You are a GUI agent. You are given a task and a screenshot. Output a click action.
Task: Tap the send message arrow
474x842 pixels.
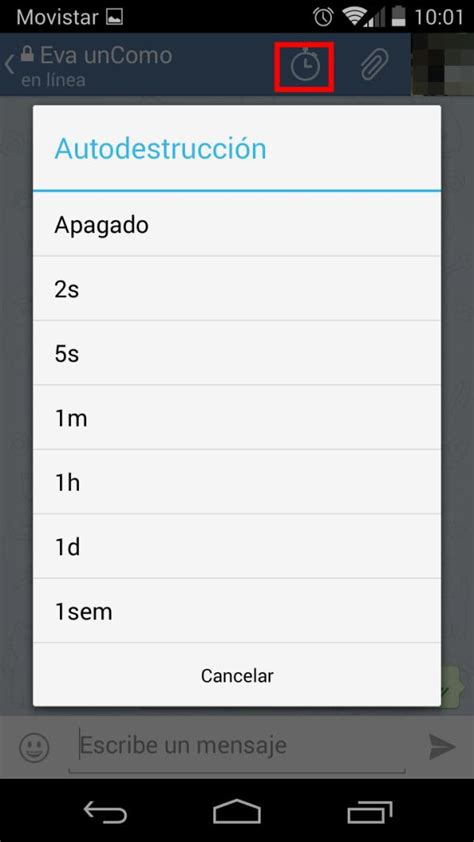(x=442, y=747)
